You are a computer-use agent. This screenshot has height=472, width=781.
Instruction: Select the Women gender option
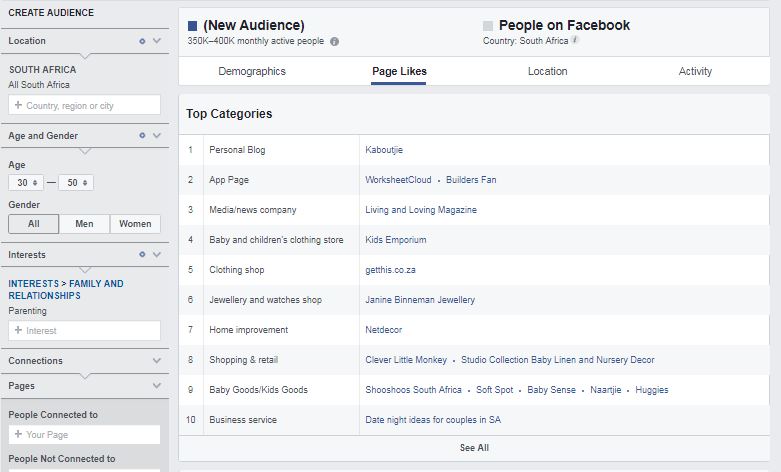coord(135,224)
